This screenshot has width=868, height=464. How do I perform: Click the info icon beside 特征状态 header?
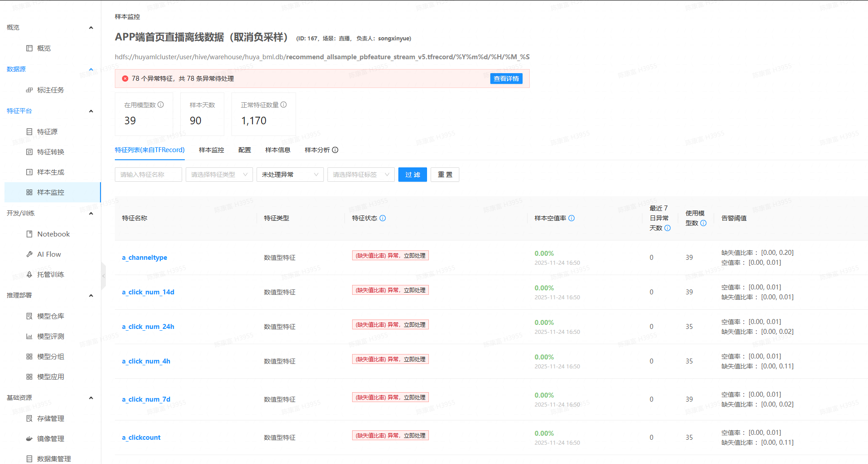pos(383,218)
